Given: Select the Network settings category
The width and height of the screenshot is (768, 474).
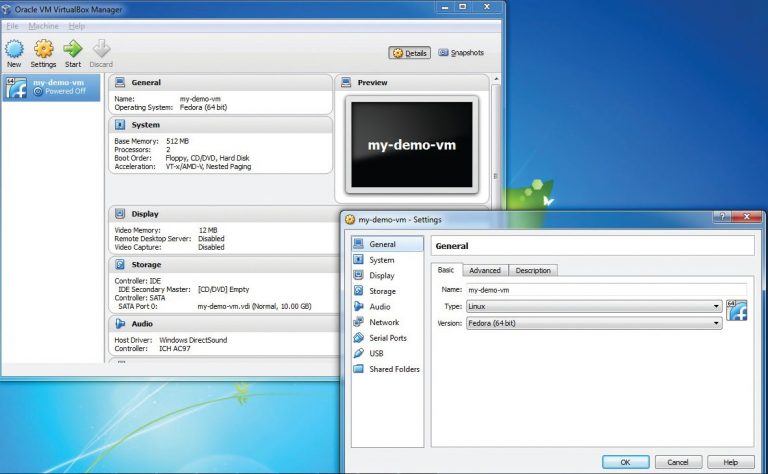Looking at the screenshot, I should pyautogui.click(x=383, y=322).
